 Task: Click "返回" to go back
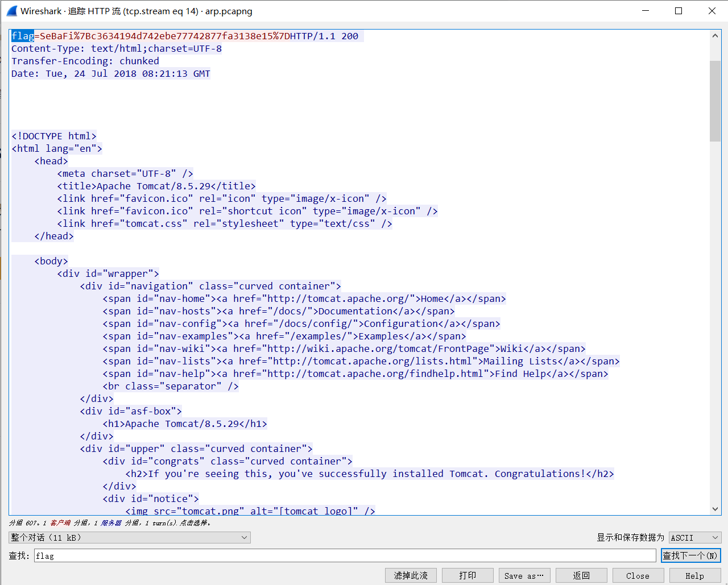pyautogui.click(x=581, y=575)
